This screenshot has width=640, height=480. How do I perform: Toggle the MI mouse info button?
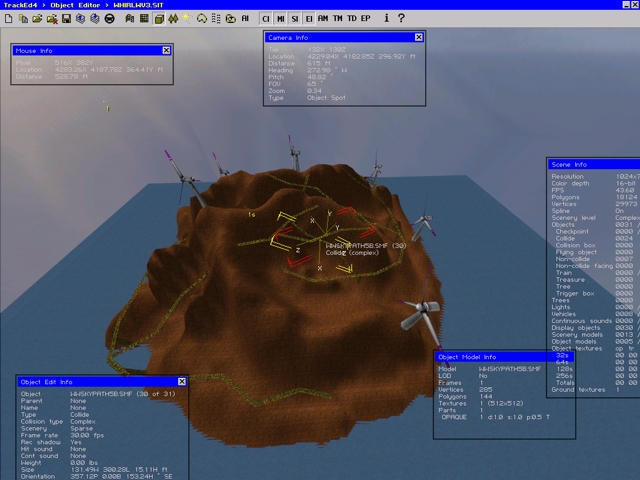[x=280, y=19]
